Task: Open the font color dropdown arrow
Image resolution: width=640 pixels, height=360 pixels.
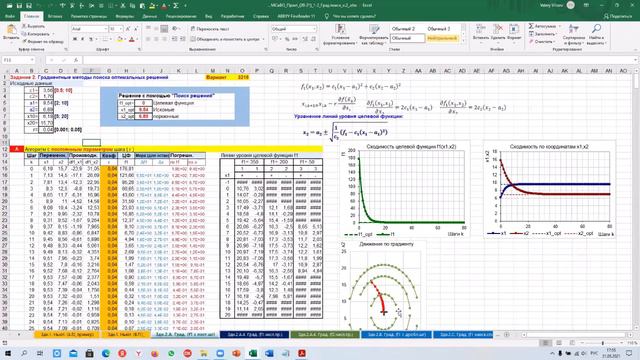Action: coord(136,39)
